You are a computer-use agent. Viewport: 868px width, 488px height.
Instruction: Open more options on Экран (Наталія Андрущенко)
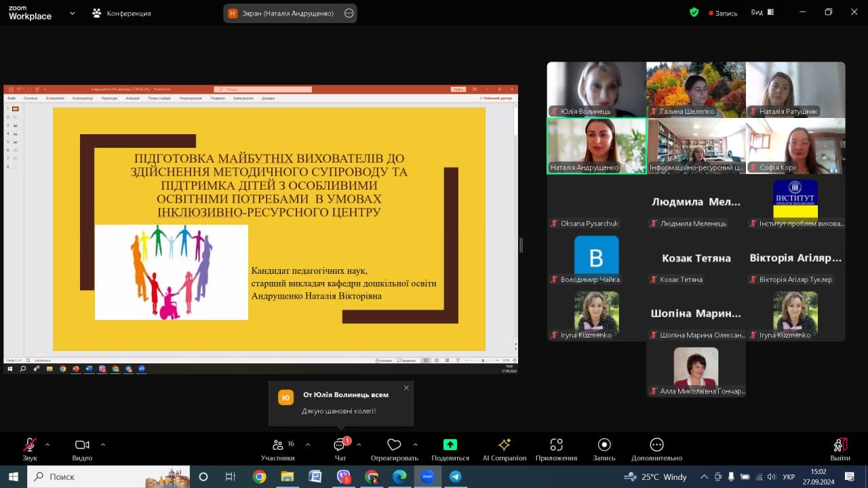coord(349,13)
